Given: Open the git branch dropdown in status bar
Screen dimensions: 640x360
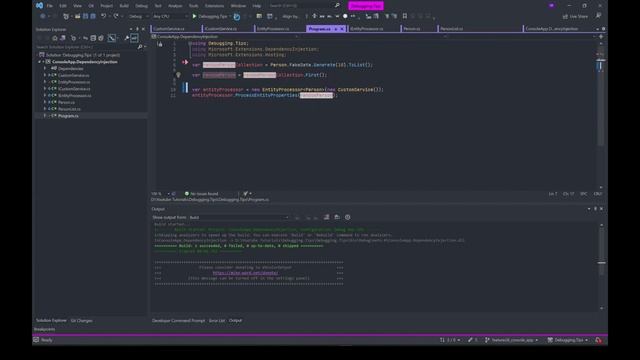Looking at the screenshot, I should click(x=511, y=340).
